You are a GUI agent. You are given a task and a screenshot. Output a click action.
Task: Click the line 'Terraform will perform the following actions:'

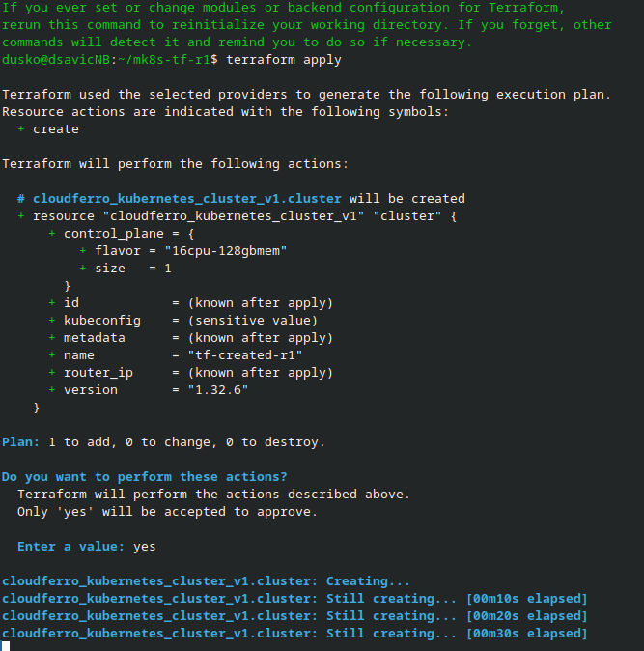[x=175, y=164]
